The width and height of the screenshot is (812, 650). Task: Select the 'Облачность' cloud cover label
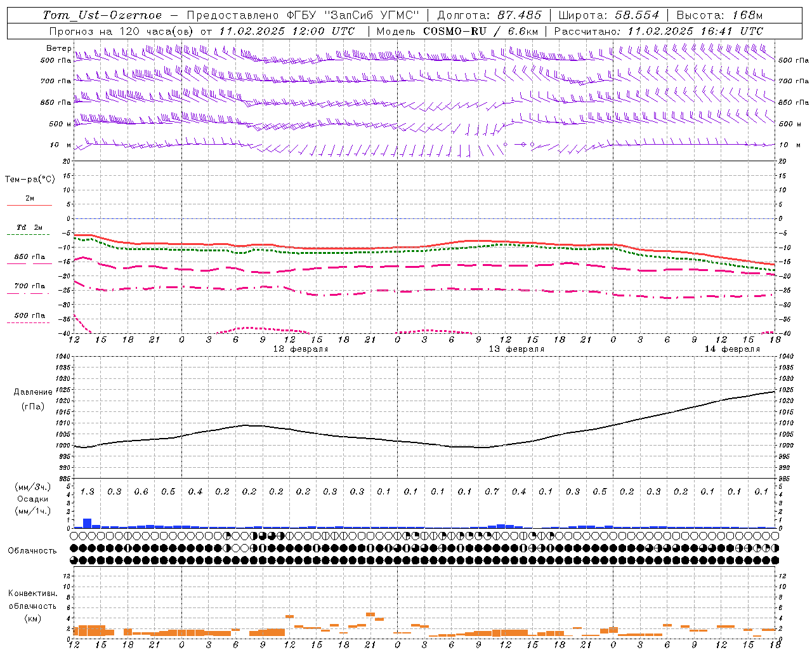tap(32, 550)
